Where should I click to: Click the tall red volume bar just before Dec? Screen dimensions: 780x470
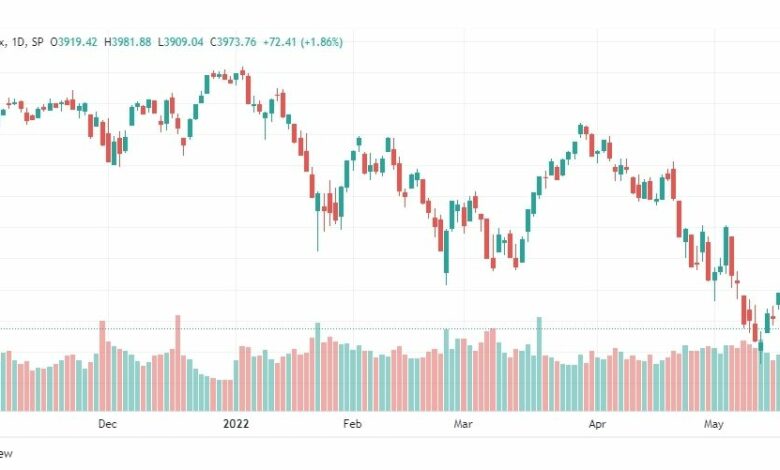click(x=102, y=366)
